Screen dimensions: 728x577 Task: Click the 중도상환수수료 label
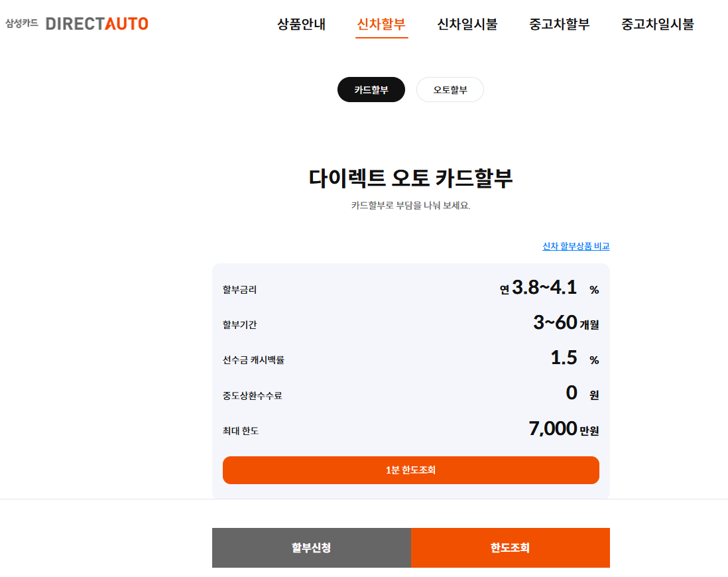(x=252, y=395)
